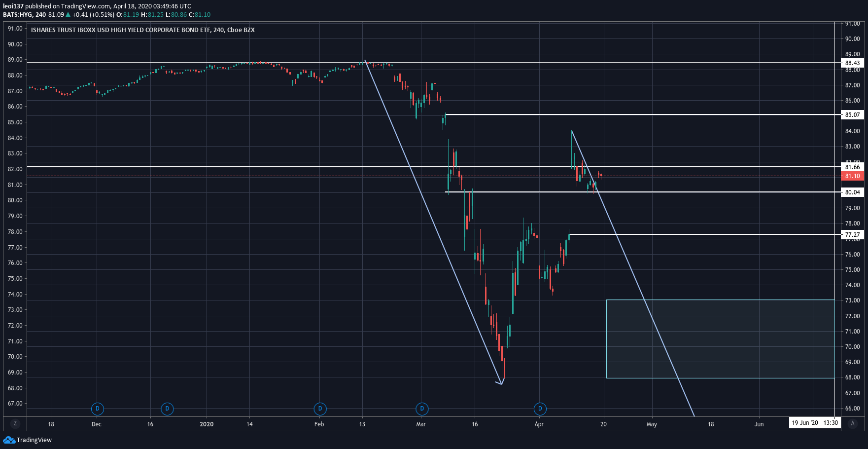
Task: Click the May label on time axis
Action: [x=652, y=424]
